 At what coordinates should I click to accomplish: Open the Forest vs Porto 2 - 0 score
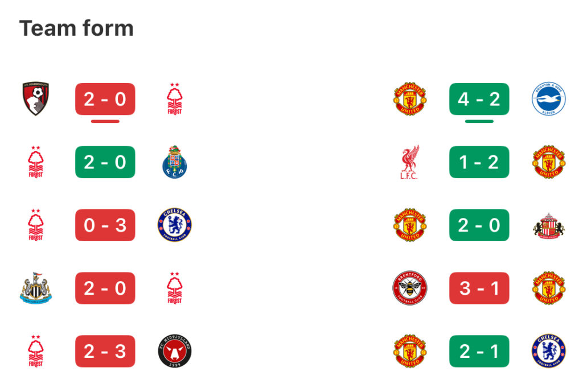click(105, 162)
